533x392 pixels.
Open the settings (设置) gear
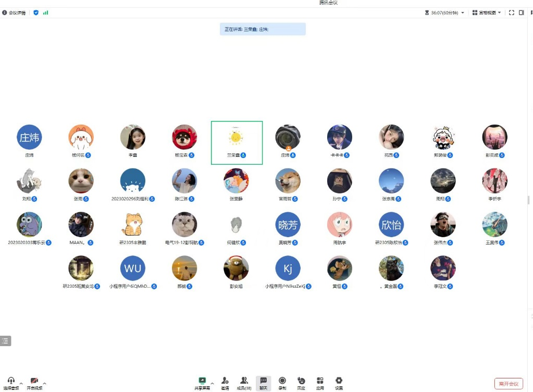pos(339,383)
